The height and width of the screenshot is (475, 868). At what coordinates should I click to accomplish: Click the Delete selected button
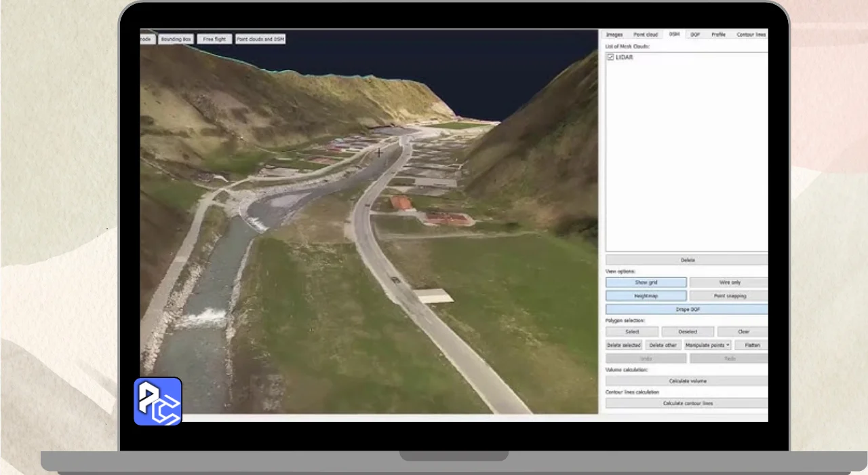[624, 345]
